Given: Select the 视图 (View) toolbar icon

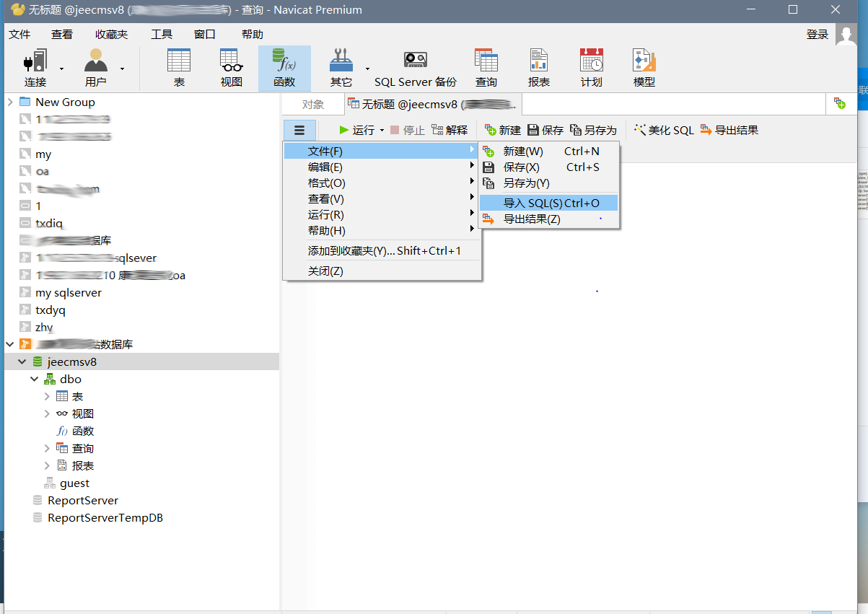Looking at the screenshot, I should click(231, 68).
